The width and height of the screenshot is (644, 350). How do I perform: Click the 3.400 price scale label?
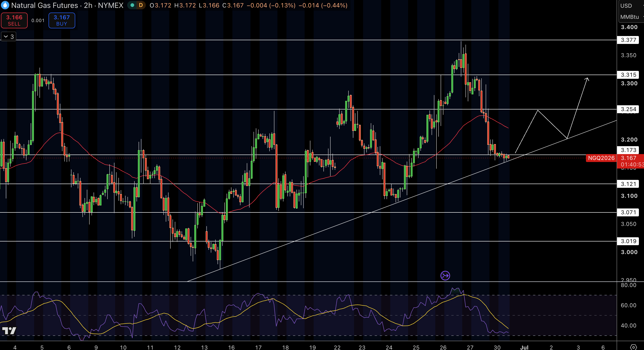tap(629, 27)
